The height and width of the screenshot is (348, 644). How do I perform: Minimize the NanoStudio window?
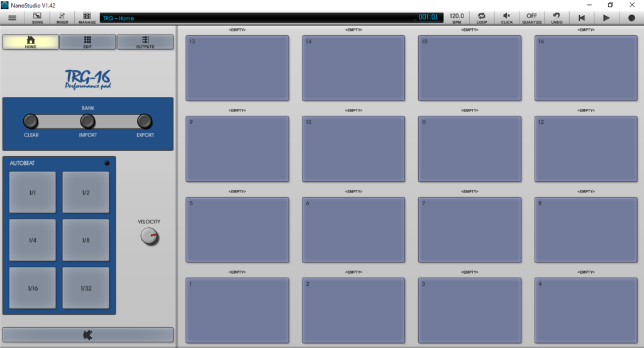click(x=589, y=5)
